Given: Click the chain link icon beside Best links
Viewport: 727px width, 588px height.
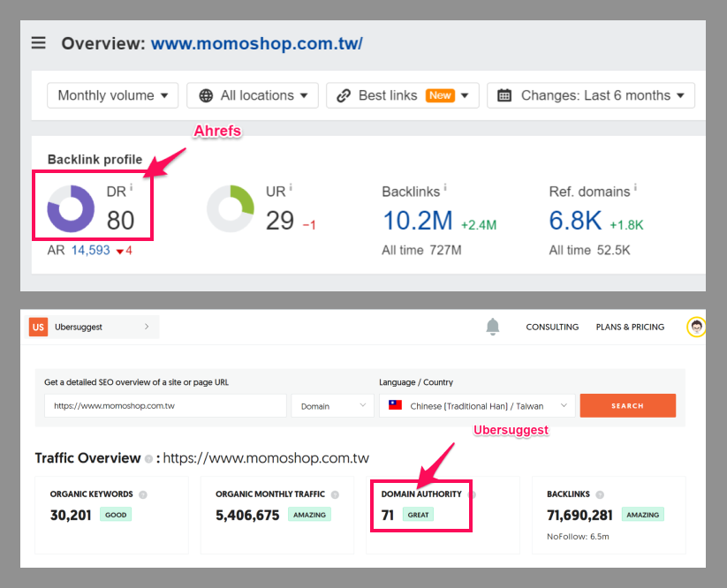Looking at the screenshot, I should [x=344, y=96].
